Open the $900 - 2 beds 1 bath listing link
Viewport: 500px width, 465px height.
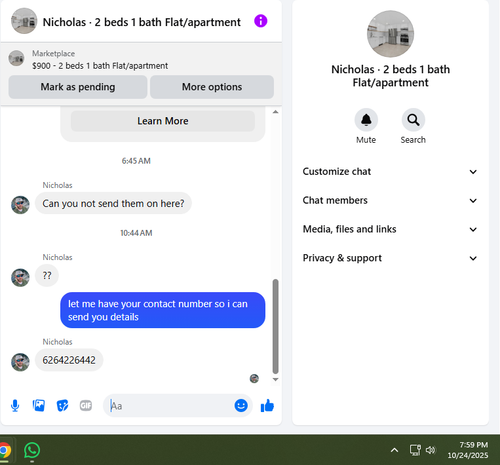(100, 66)
